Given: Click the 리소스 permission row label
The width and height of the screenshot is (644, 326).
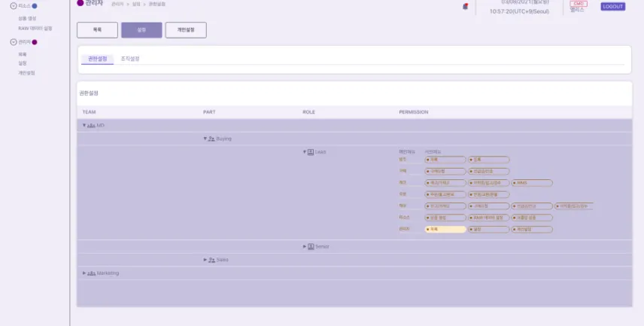Looking at the screenshot, I should 405,218.
